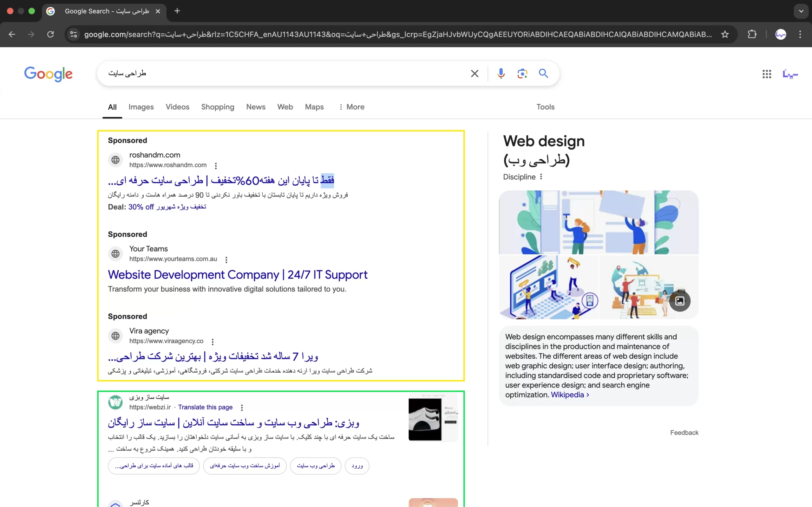Click Translate this page for webzi.ir
The image size is (812, 507).
pos(205,407)
